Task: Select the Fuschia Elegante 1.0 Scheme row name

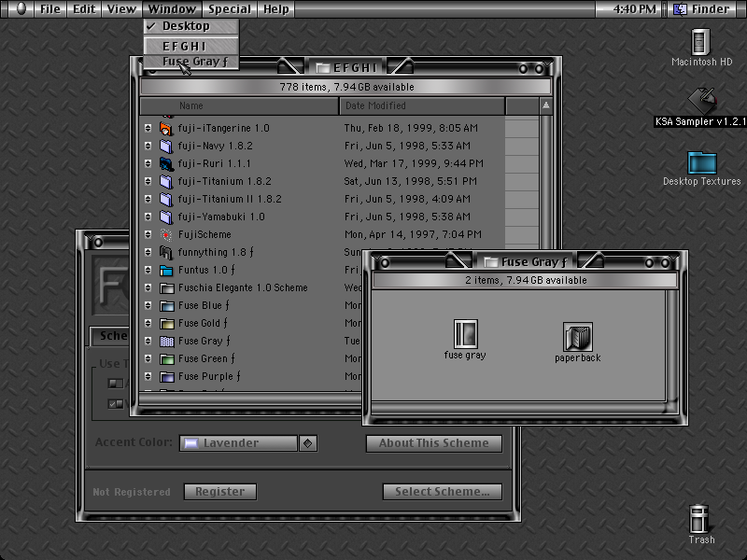Action: click(243, 287)
